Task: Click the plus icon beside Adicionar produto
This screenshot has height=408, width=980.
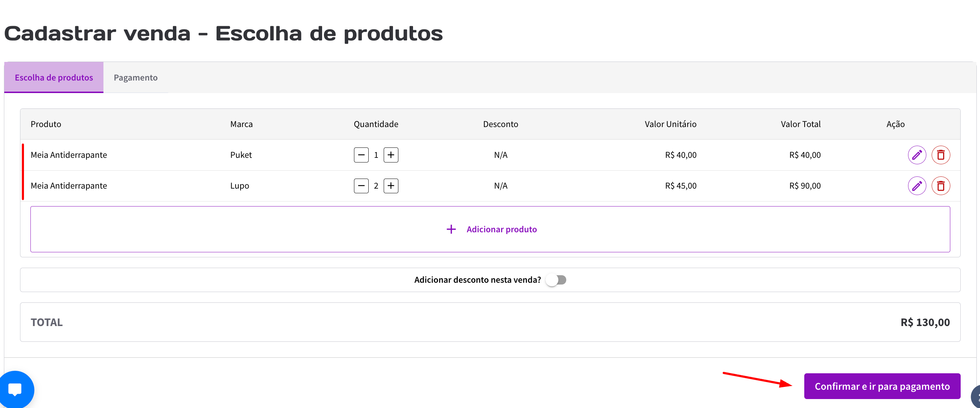Action: coord(451,229)
